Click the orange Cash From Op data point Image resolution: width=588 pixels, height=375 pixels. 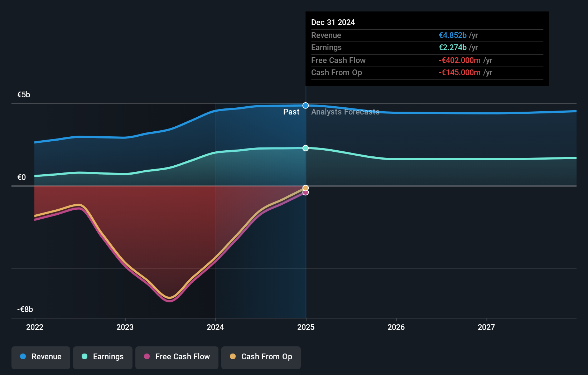pos(305,188)
